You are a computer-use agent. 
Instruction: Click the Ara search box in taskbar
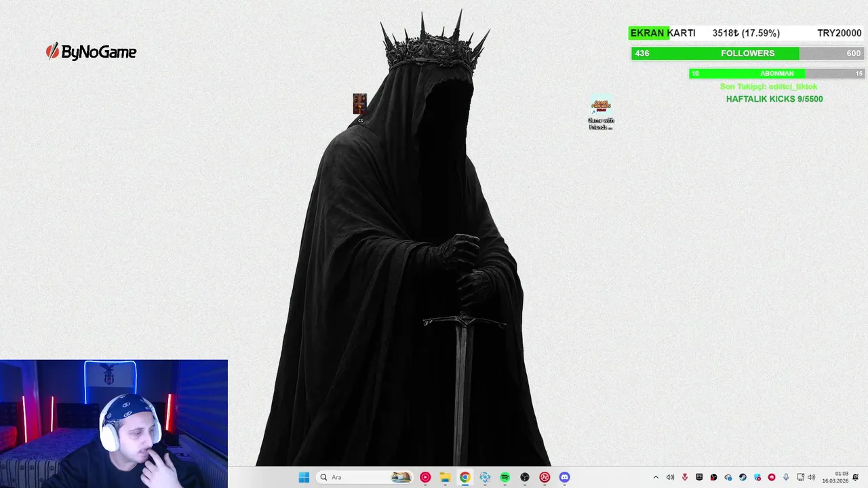coord(365,477)
